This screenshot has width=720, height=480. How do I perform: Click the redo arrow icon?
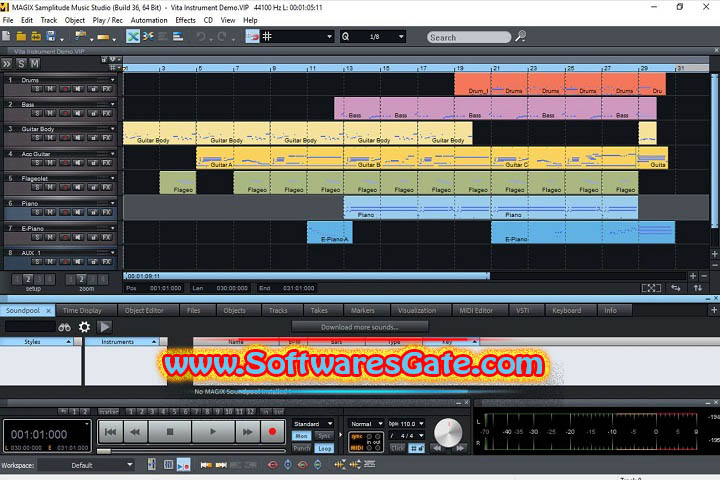[222, 36]
